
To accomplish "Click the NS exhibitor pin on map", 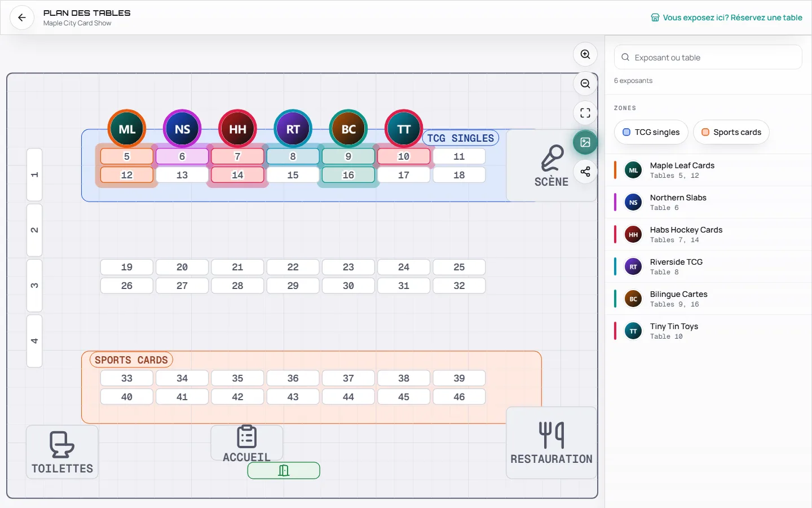I will [x=182, y=129].
